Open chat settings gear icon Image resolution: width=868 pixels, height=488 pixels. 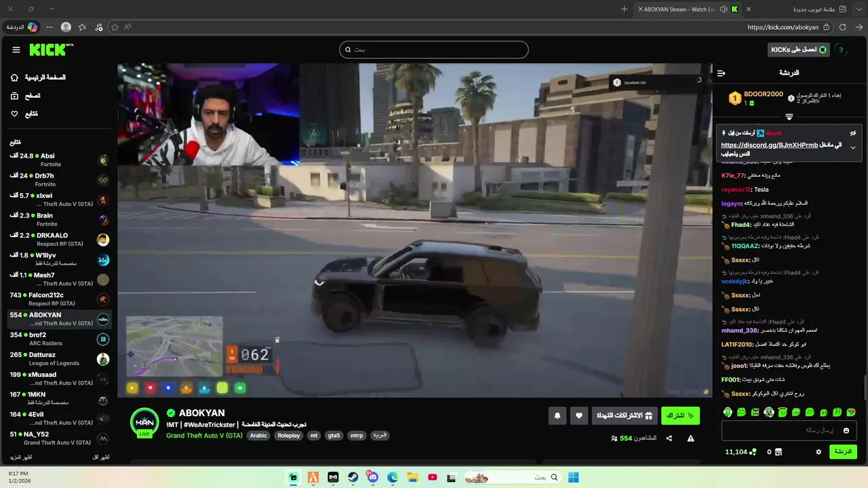point(818,452)
